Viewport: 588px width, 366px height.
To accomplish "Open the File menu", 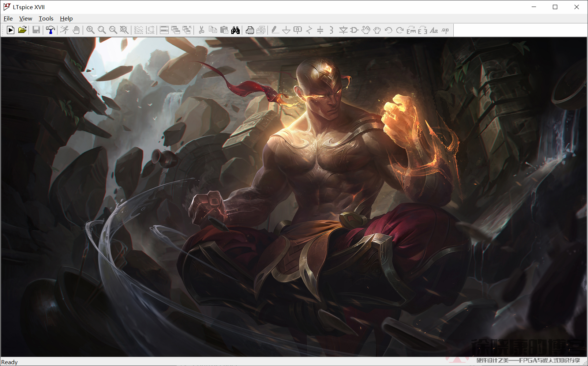I will 8,18.
